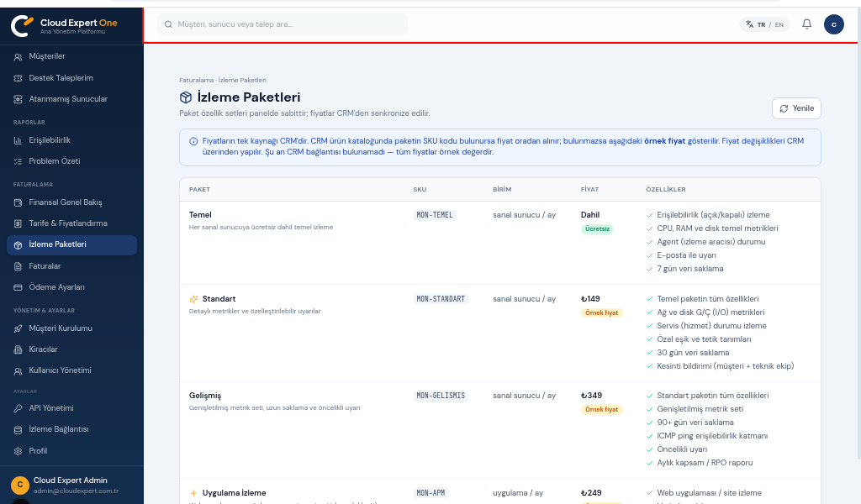This screenshot has width=861, height=504.
Task: Focus the Müşteri, sunucu veya talep search field
Action: pyautogui.click(x=283, y=24)
